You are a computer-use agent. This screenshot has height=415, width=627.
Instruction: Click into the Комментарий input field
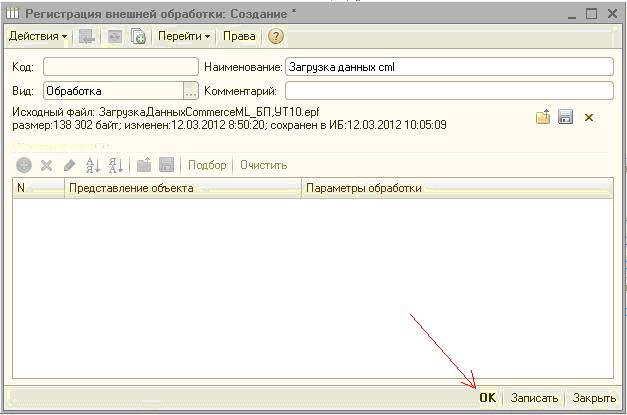(x=448, y=91)
